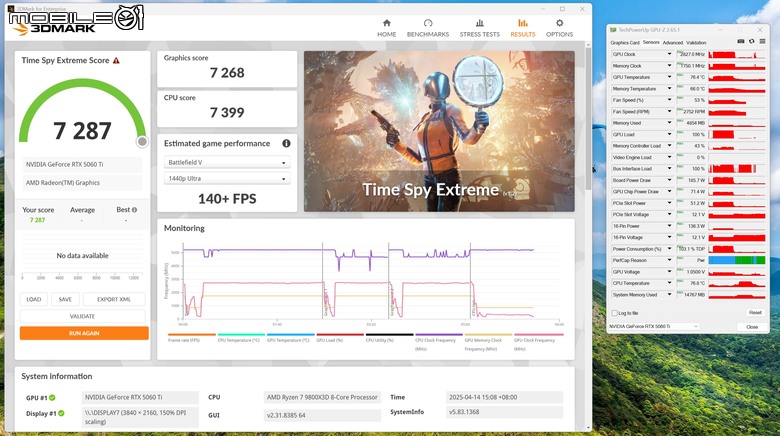Viewport: 780px width, 436px height.
Task: Open the Memory Temperature sensor dropdown arrow
Action: 669,89
